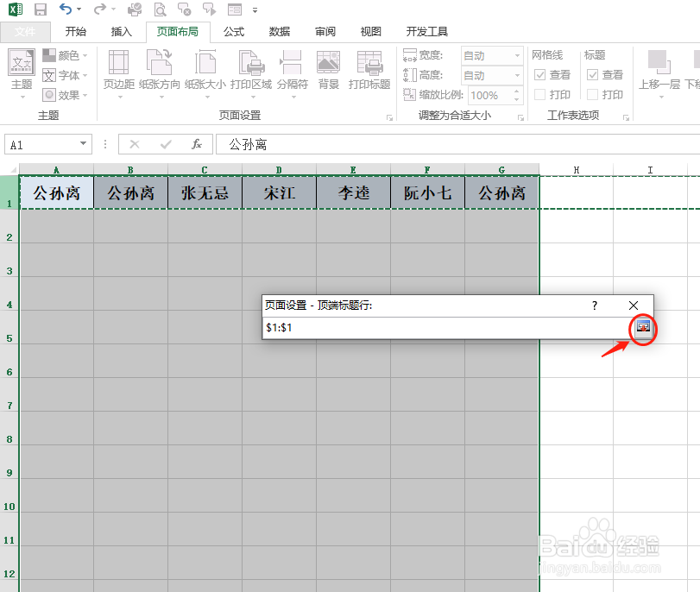Click the expand dialog button in 顶端标题行
700x592 pixels.
coord(643,327)
